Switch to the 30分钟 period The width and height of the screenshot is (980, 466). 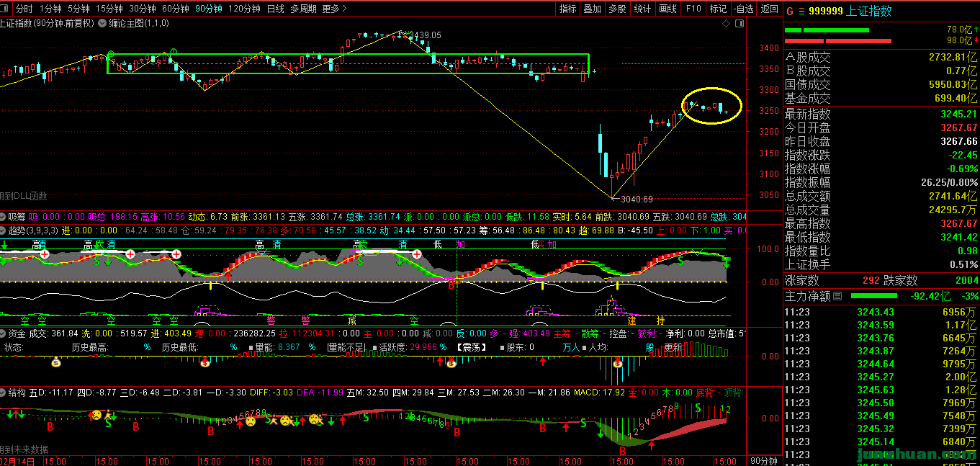point(142,9)
